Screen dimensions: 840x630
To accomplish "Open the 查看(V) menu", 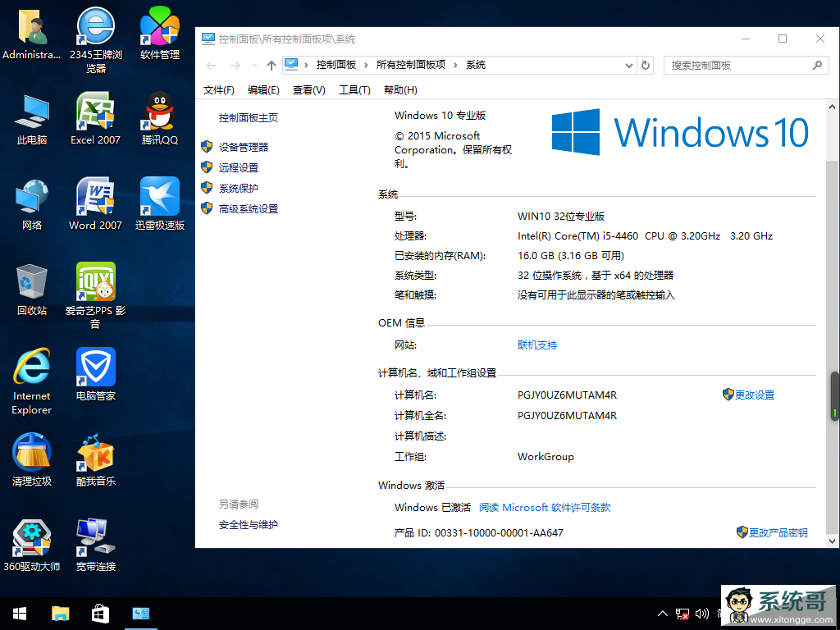I will 308,90.
